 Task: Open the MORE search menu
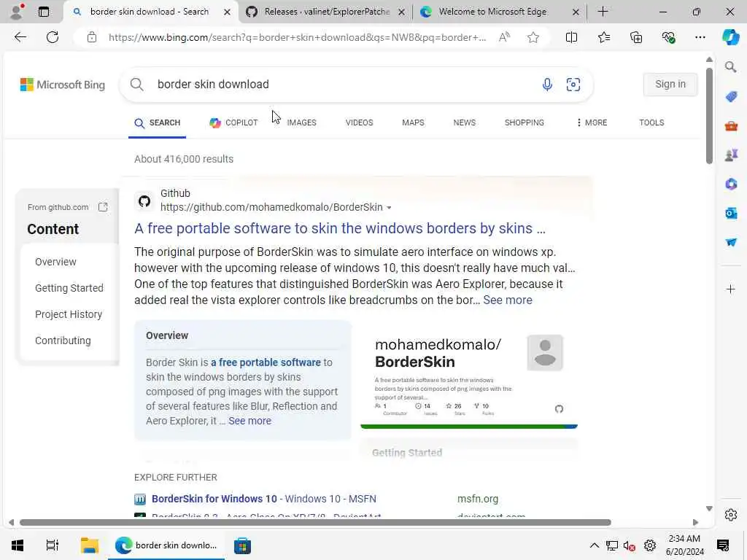pyautogui.click(x=592, y=122)
